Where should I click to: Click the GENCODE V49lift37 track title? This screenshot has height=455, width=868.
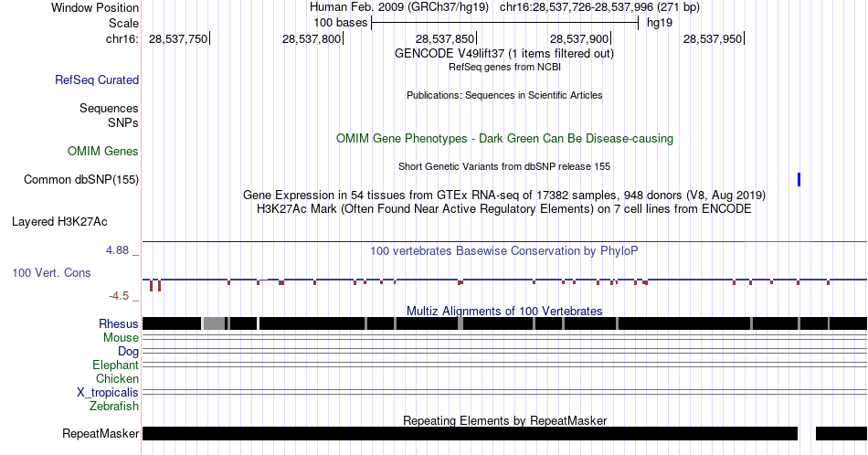tap(504, 54)
